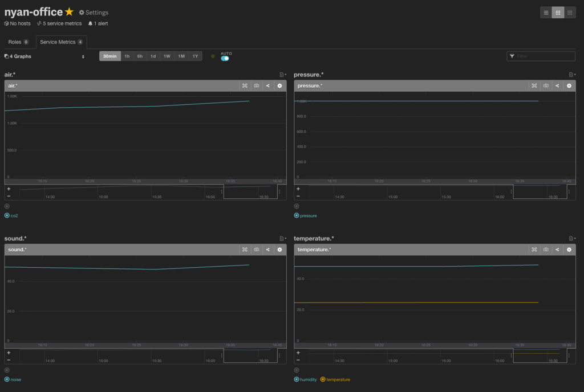Image resolution: width=584 pixels, height=392 pixels.
Task: Set time range to 1Y
Action: (195, 56)
